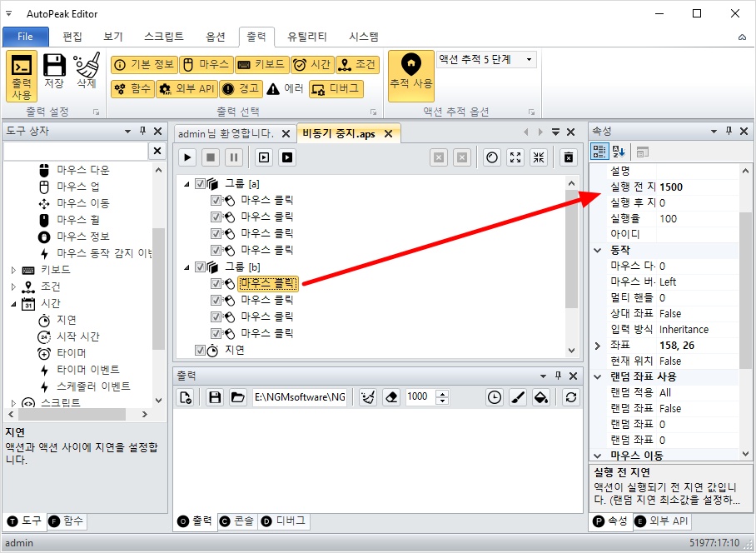Open the 편집 ribbon tab
The height and width of the screenshot is (553, 756).
coord(72,37)
